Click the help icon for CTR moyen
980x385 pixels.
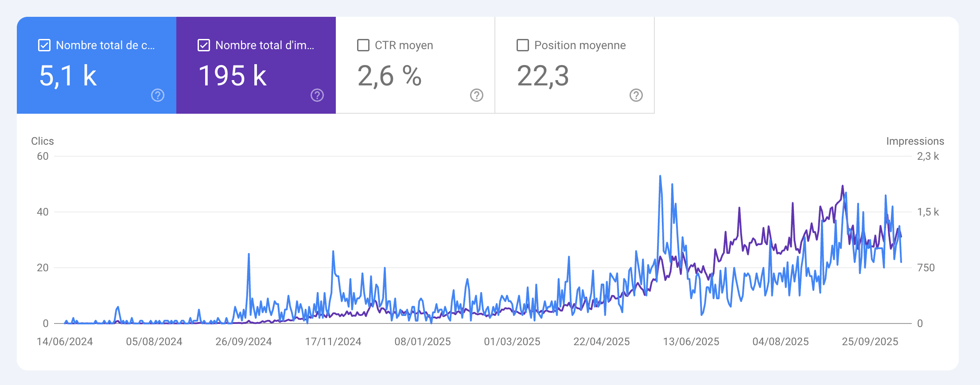pos(477,95)
